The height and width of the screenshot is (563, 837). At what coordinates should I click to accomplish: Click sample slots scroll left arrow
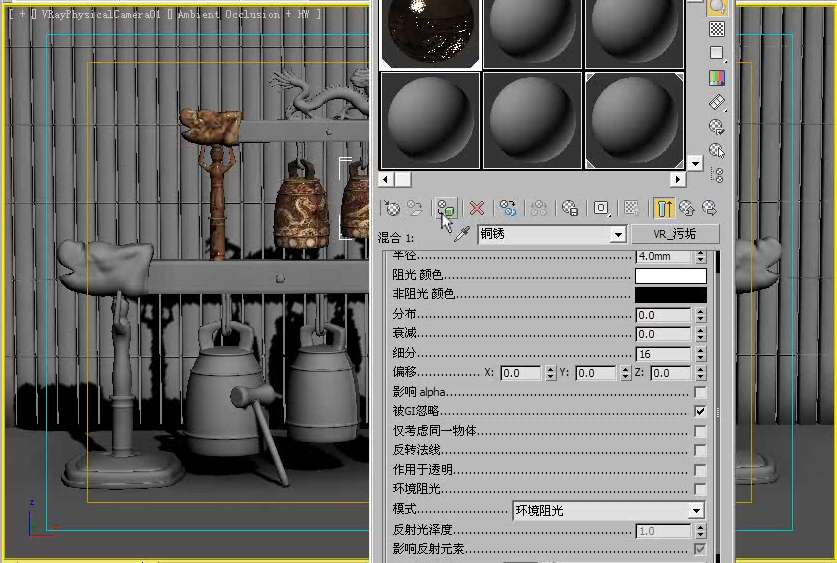tap(385, 180)
